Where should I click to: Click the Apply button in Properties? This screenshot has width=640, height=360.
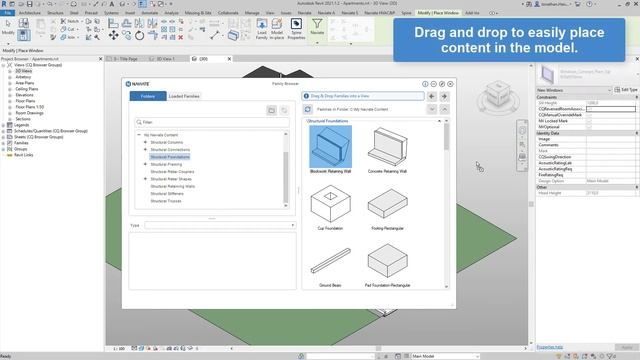pos(627,347)
